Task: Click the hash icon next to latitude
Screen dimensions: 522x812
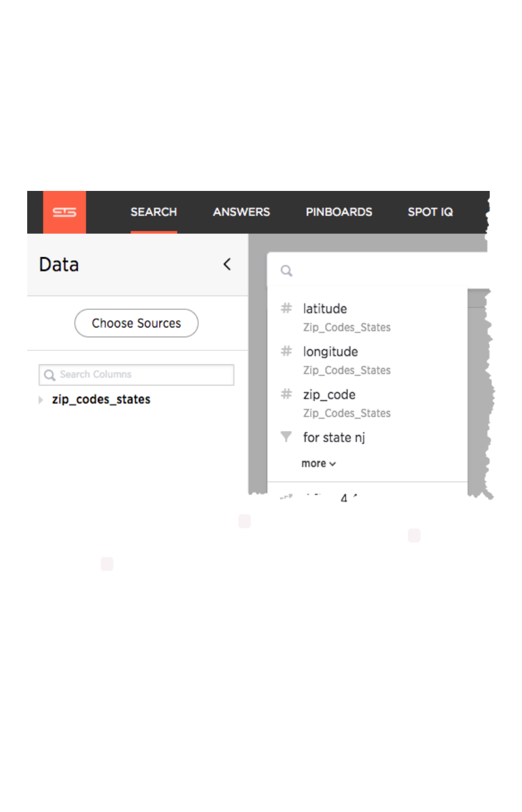Action: [x=286, y=309]
